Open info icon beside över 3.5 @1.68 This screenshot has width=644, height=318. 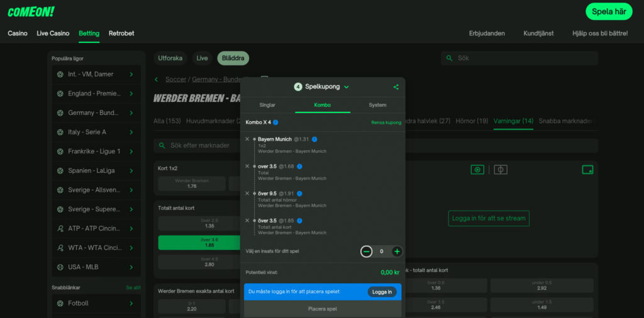299,166
